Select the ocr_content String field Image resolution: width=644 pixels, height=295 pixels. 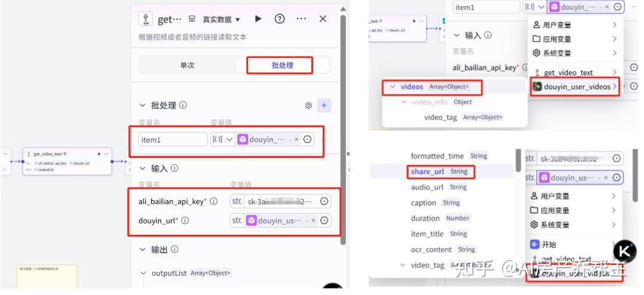coord(442,250)
